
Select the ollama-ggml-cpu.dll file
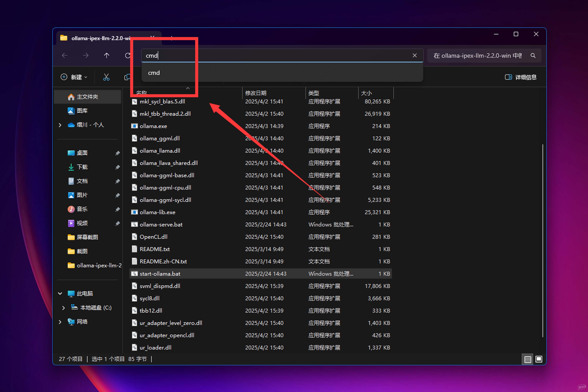(x=261, y=187)
